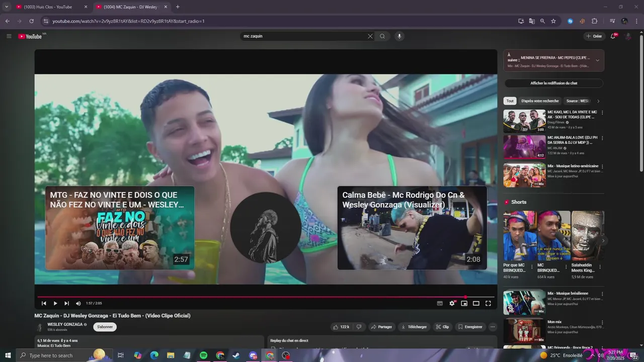Open Steam from the taskbar
644x362 pixels.
[x=236, y=355]
